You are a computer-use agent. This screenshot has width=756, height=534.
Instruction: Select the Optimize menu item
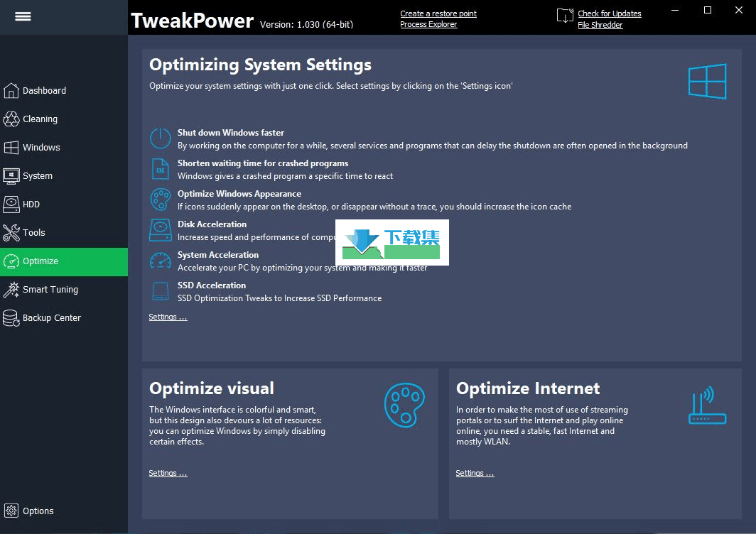pyautogui.click(x=64, y=262)
